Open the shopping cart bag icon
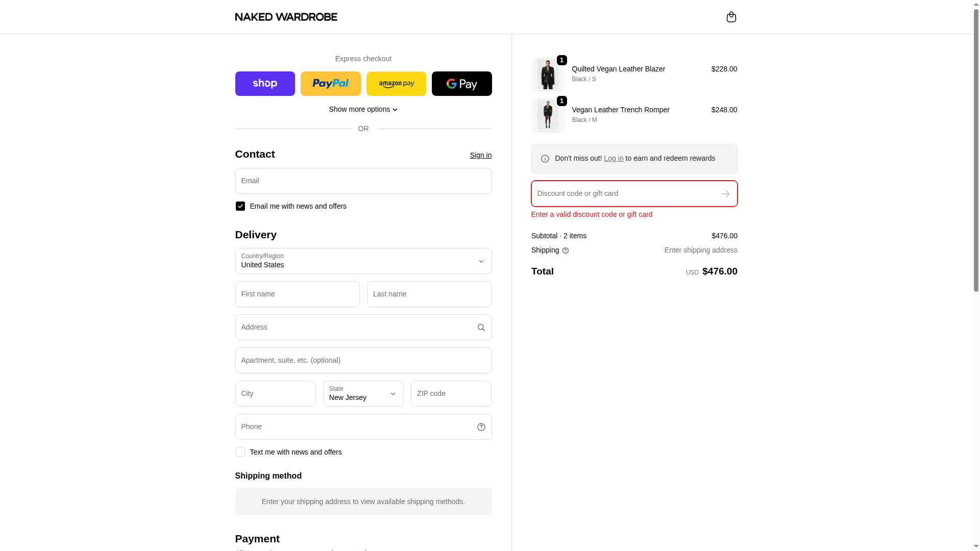This screenshot has height=551, width=980. click(731, 17)
